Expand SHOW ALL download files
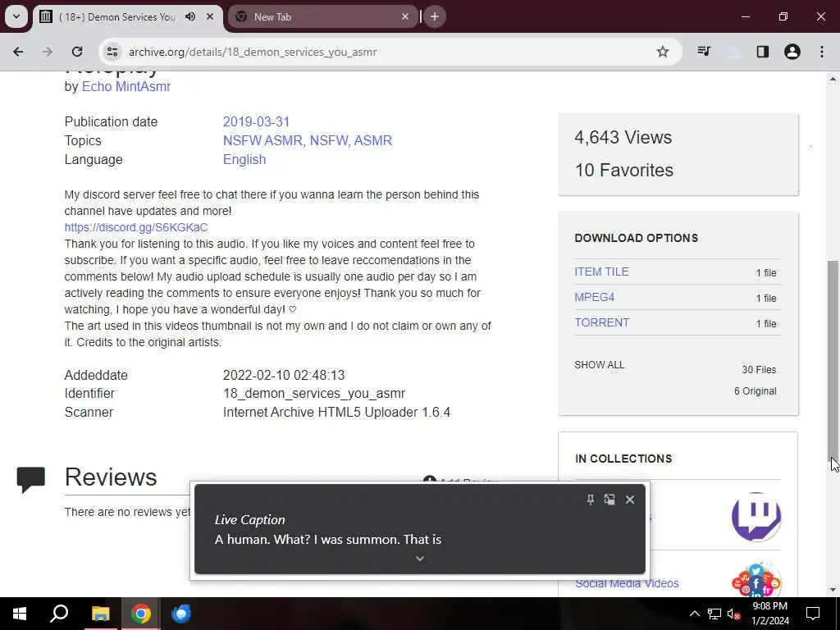This screenshot has height=630, width=840. 599,365
